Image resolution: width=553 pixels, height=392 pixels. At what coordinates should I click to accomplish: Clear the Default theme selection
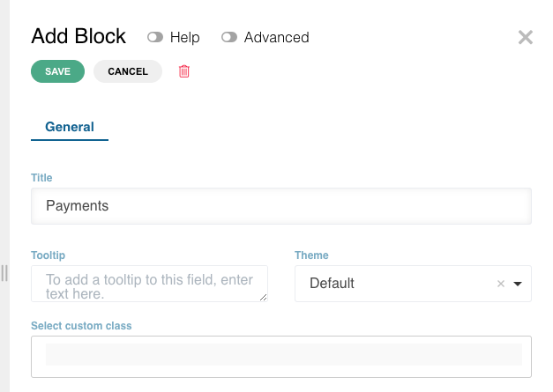501,284
